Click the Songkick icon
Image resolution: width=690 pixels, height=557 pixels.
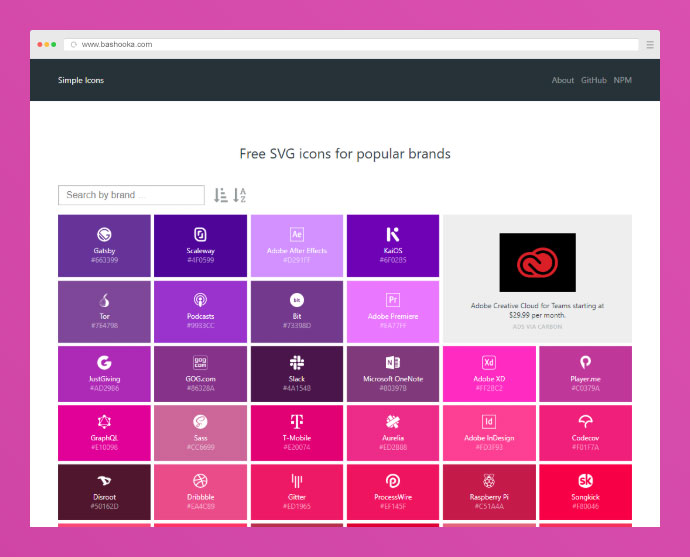tap(585, 480)
